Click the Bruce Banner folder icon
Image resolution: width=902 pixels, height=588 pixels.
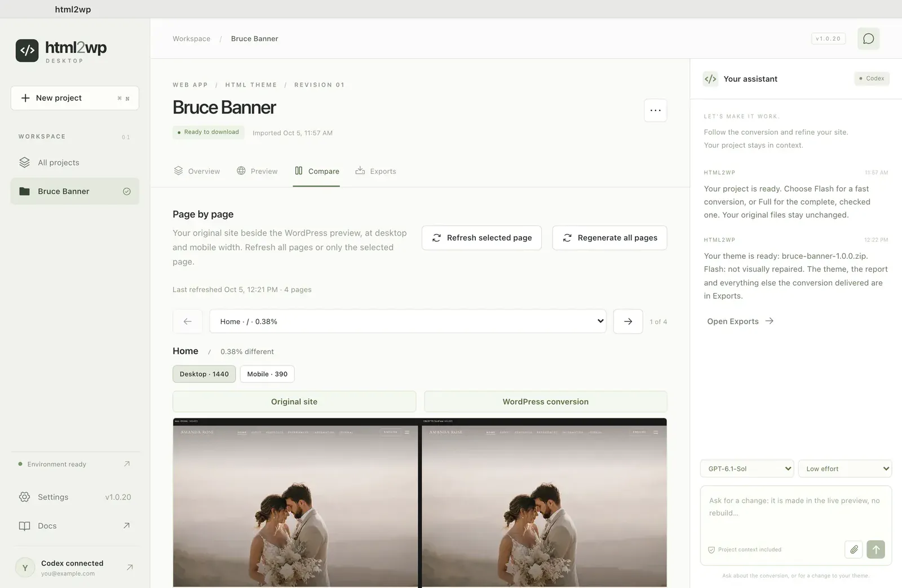coord(24,191)
